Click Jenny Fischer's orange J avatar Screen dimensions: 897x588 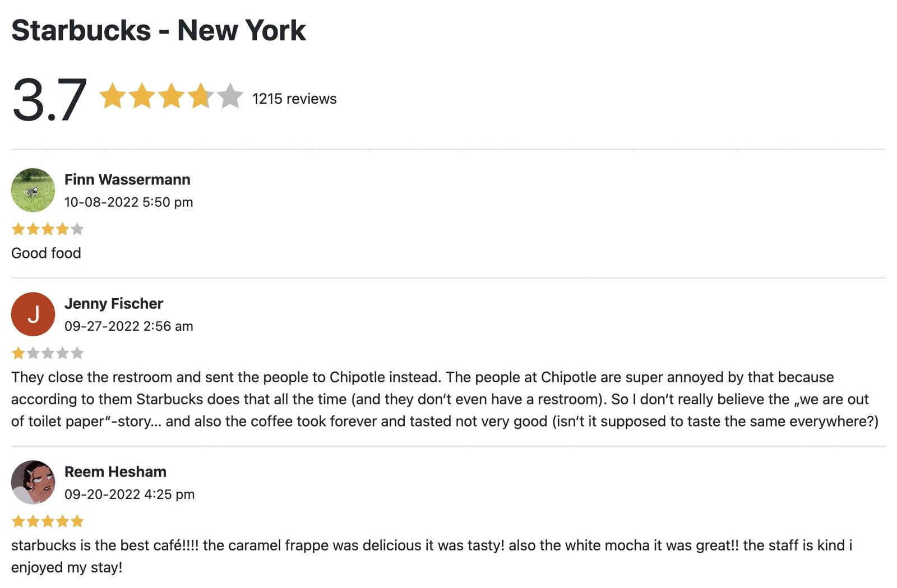pos(33,314)
